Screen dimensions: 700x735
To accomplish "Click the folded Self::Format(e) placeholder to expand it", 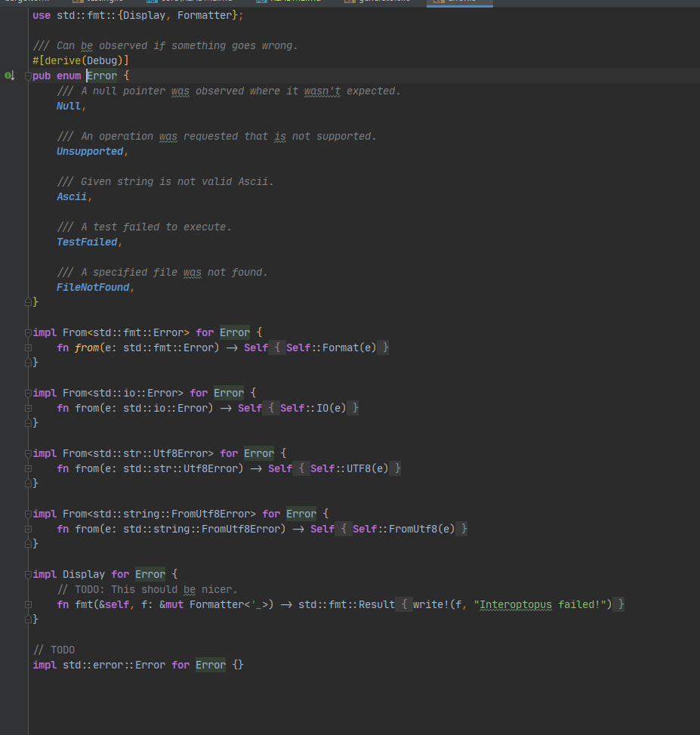I will (332, 347).
